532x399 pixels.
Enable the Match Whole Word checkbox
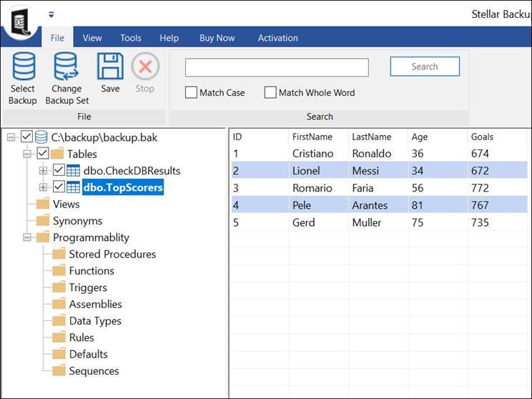(x=270, y=92)
